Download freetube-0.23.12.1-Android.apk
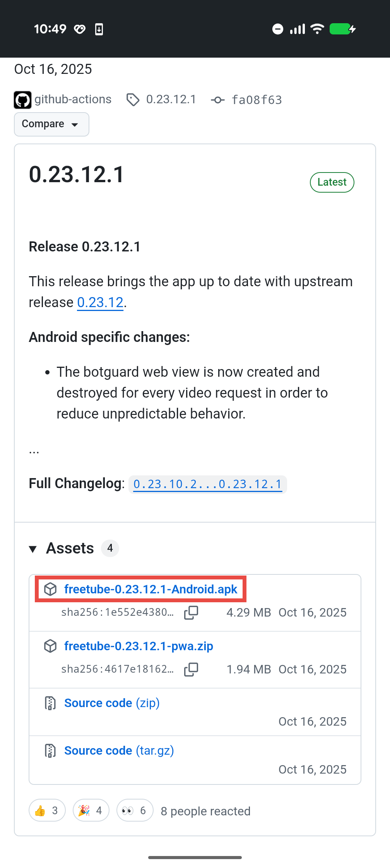 pos(151,589)
